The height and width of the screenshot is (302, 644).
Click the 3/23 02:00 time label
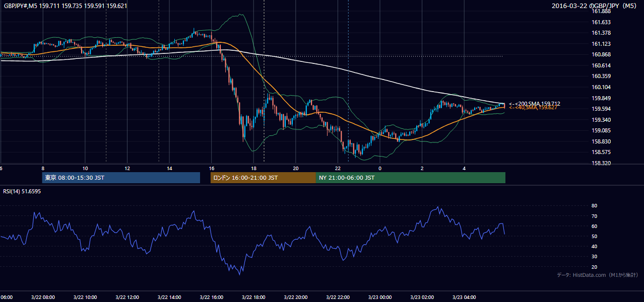tap(422, 297)
